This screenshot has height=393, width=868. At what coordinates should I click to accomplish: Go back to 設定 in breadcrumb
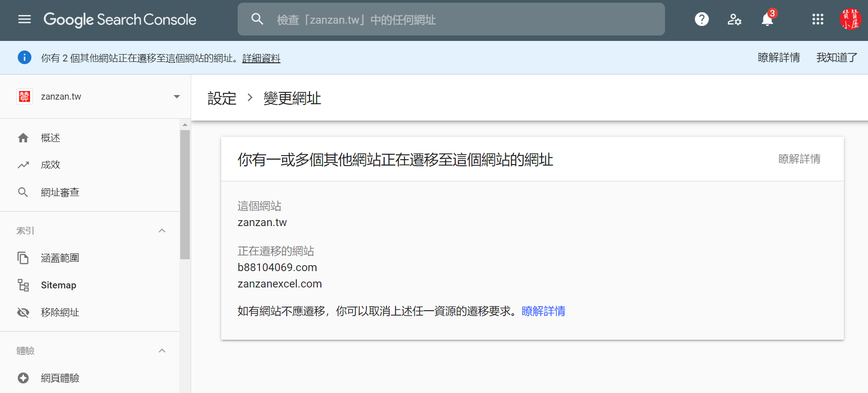222,98
